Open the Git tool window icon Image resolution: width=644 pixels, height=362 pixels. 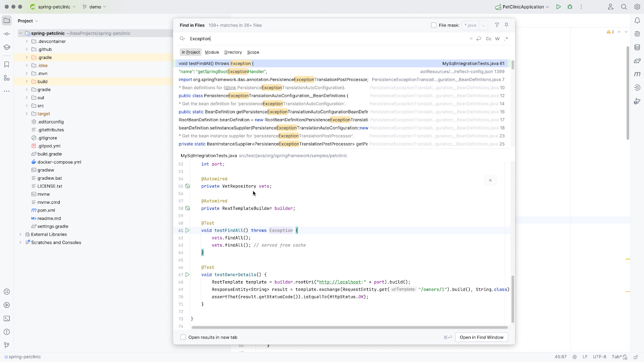7,345
